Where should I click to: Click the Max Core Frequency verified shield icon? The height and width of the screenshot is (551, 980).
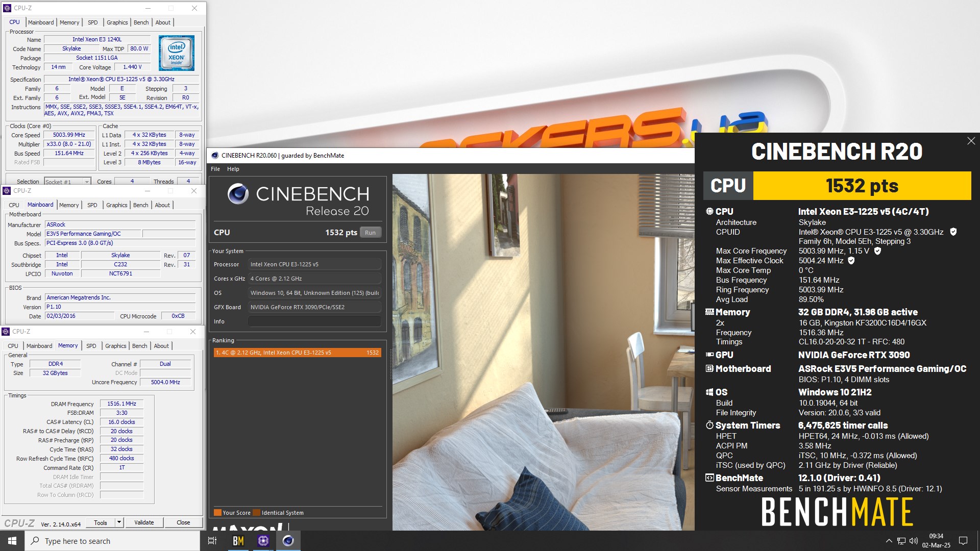click(x=877, y=251)
